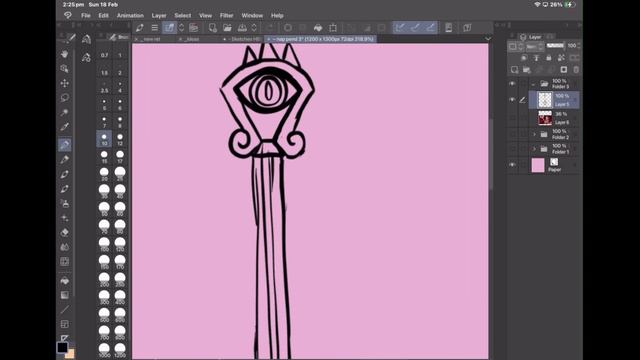The width and height of the screenshot is (640, 360).
Task: Show hidden Layer 6 via visibility box
Action: (512, 118)
